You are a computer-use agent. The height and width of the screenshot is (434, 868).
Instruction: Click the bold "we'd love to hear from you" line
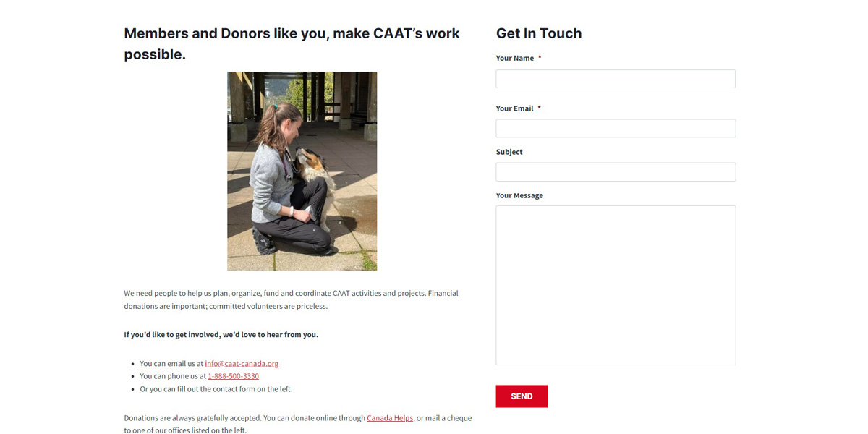(221, 335)
